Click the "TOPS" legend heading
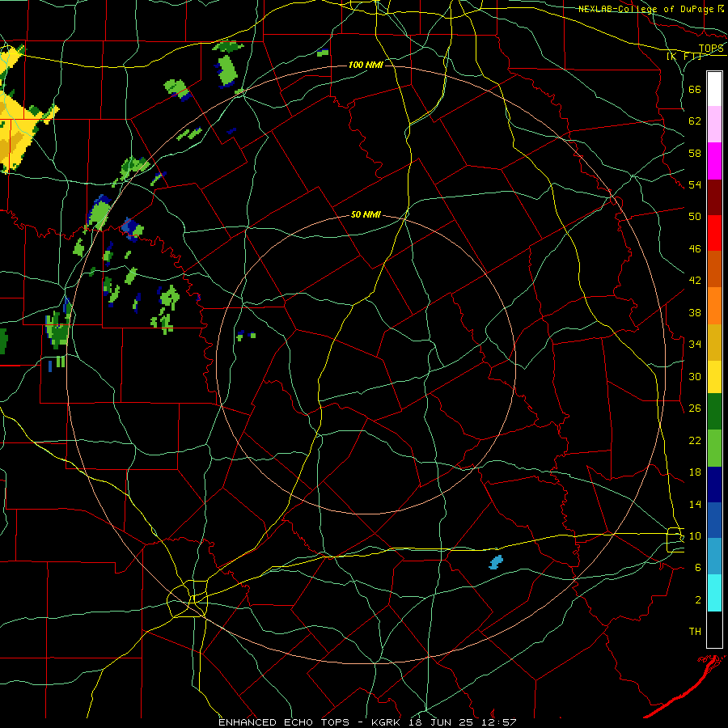 [x=711, y=49]
